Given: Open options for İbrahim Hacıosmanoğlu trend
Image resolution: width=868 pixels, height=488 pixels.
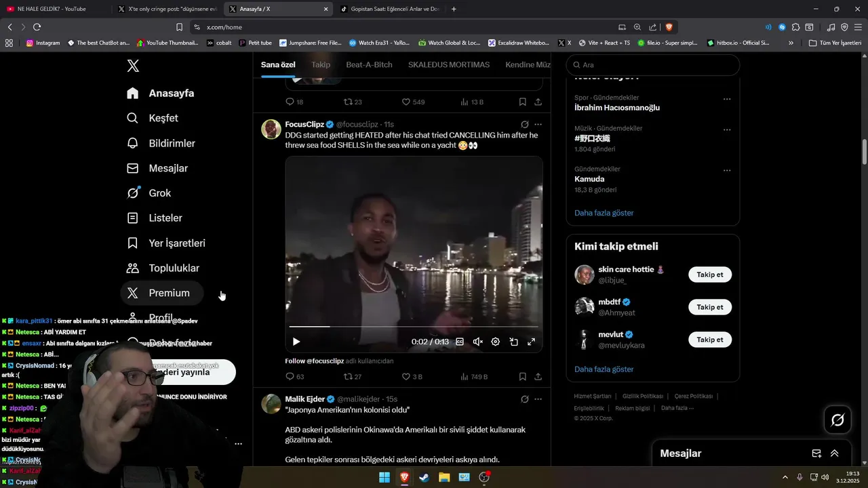Looking at the screenshot, I should [x=727, y=99].
